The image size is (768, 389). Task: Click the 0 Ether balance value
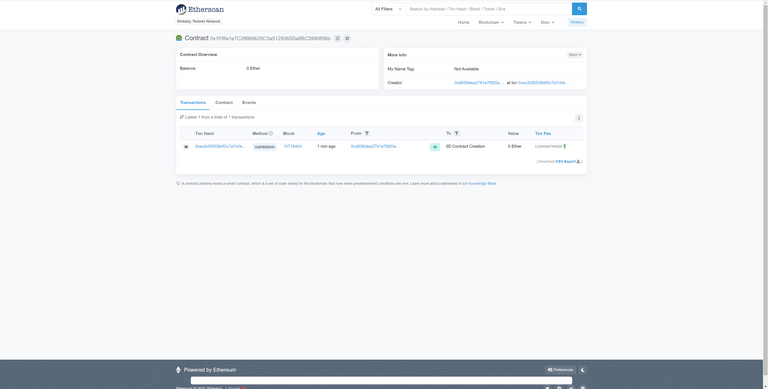tap(253, 69)
